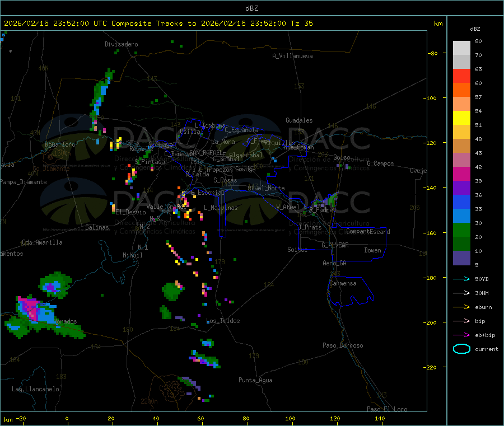This screenshot has width=504, height=426.
Task: Click the 0 km x-axis tick label
Action: pos(67,418)
